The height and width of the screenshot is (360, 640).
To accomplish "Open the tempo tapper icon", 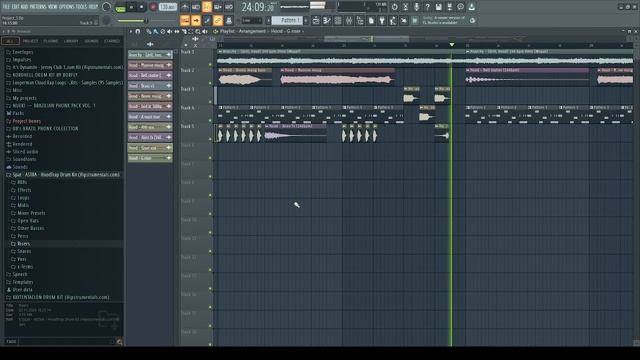I will point(393,20).
